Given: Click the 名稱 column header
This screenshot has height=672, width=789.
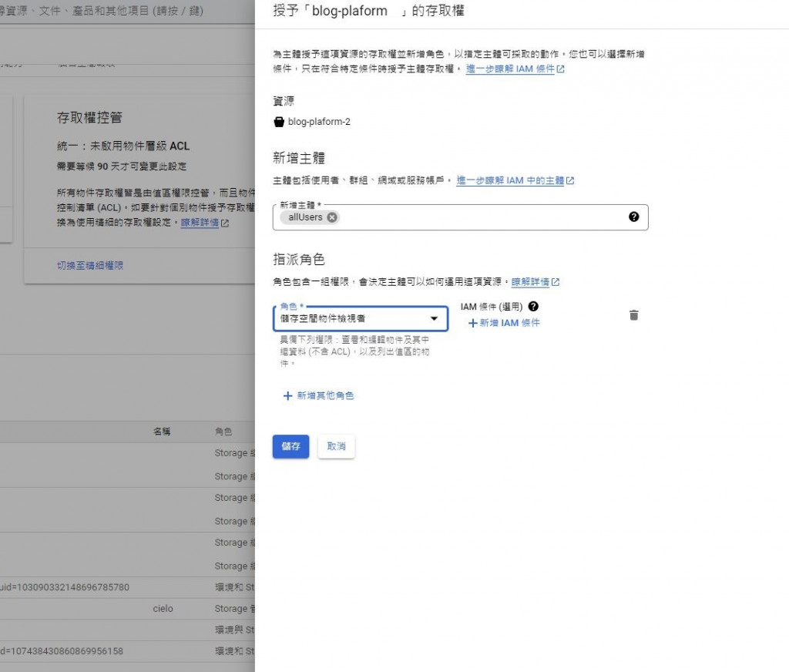Looking at the screenshot, I should point(162,432).
